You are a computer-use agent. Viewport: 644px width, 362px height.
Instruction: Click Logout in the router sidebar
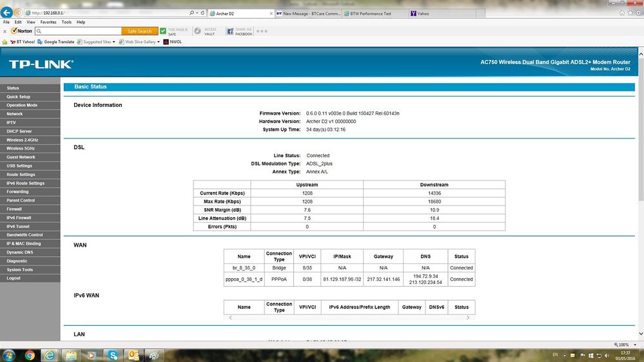coord(30,278)
